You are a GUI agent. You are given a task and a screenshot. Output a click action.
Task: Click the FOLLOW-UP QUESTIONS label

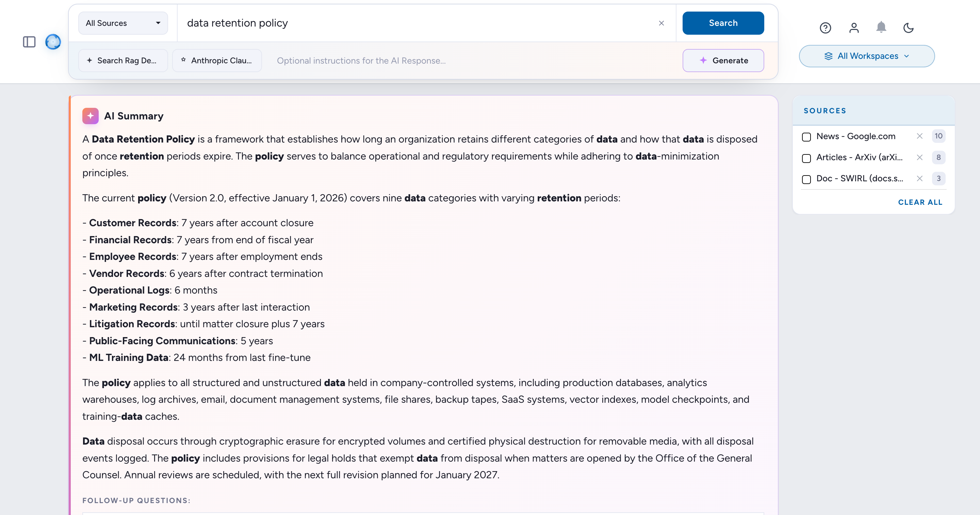(x=136, y=501)
